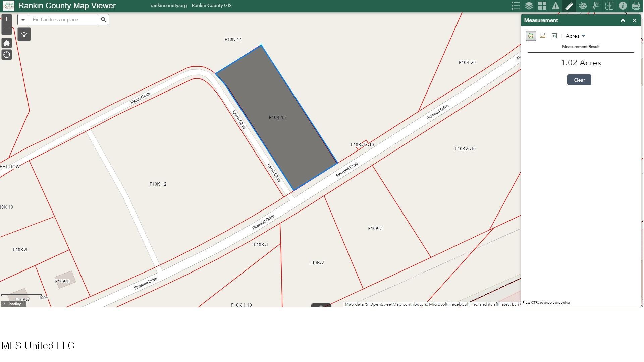Click the warning triangle icon
The width and height of the screenshot is (644, 362).
coord(556,6)
